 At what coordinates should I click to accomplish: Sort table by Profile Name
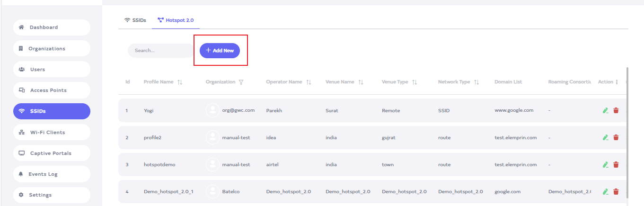click(180, 82)
